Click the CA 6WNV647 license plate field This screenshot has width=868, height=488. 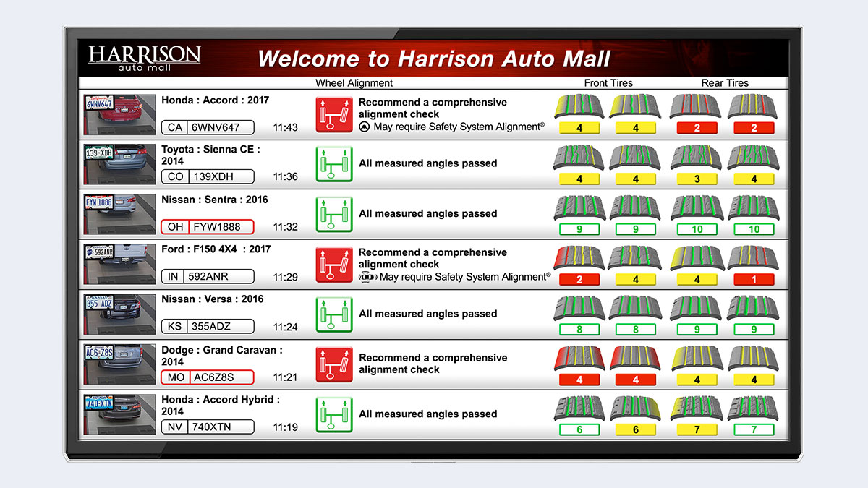pos(208,127)
